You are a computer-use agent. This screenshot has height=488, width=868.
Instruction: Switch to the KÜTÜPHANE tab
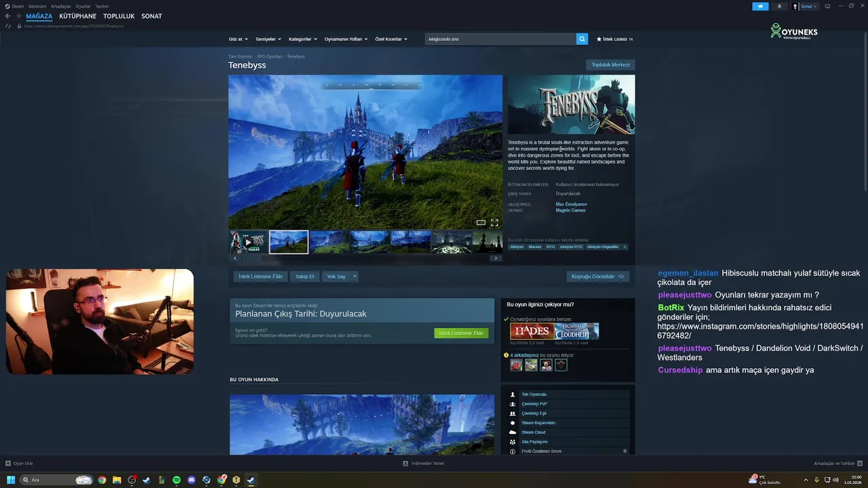coord(78,16)
